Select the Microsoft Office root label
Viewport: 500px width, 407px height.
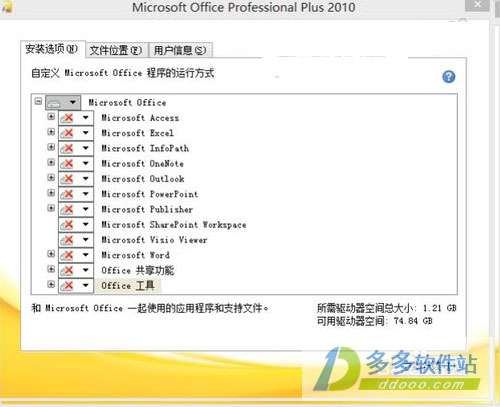pyautogui.click(x=127, y=103)
